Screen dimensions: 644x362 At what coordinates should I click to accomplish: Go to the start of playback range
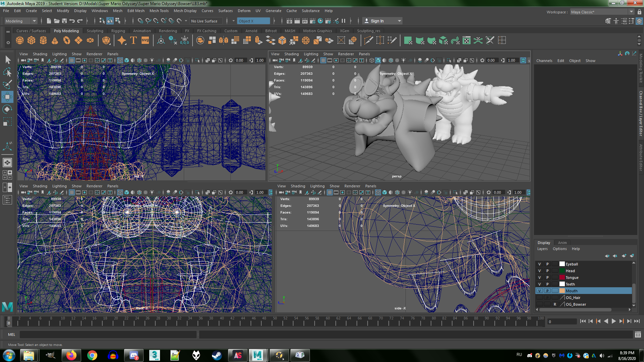pos(583,321)
